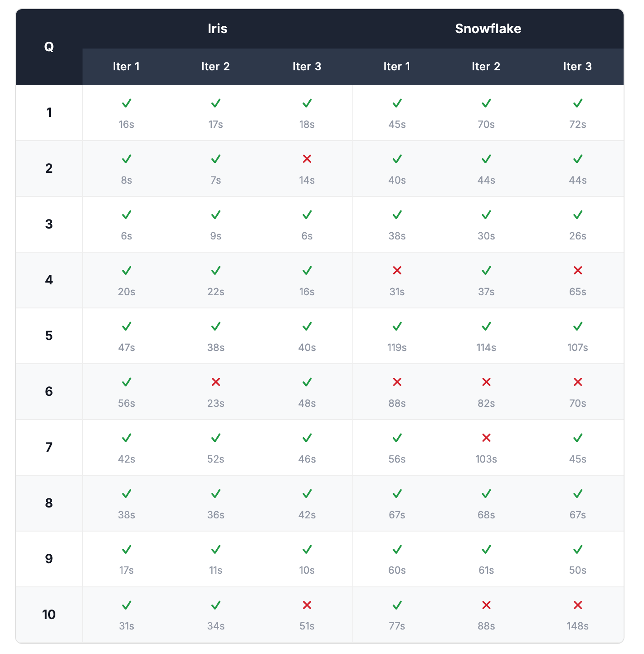Screen dimensions: 644x654
Task: Click red cross above 82s in row 6
Action: [x=486, y=382]
